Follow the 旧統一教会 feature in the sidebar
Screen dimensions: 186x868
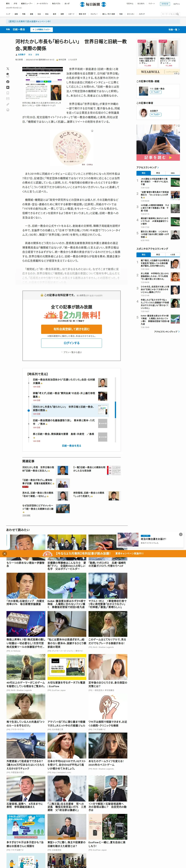click(156, 92)
